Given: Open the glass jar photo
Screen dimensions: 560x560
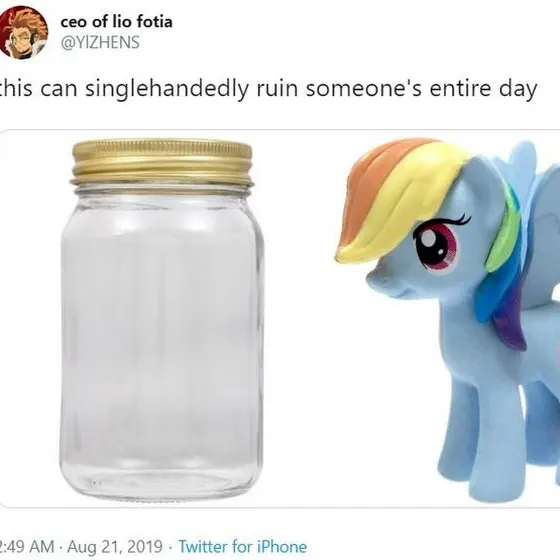Looking at the screenshot, I should pyautogui.click(x=162, y=320).
